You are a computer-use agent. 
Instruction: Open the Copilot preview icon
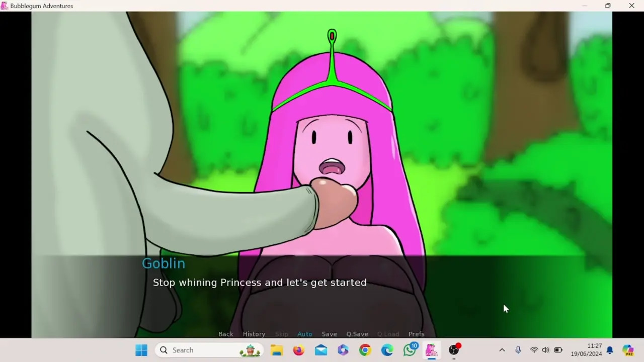[628, 350]
